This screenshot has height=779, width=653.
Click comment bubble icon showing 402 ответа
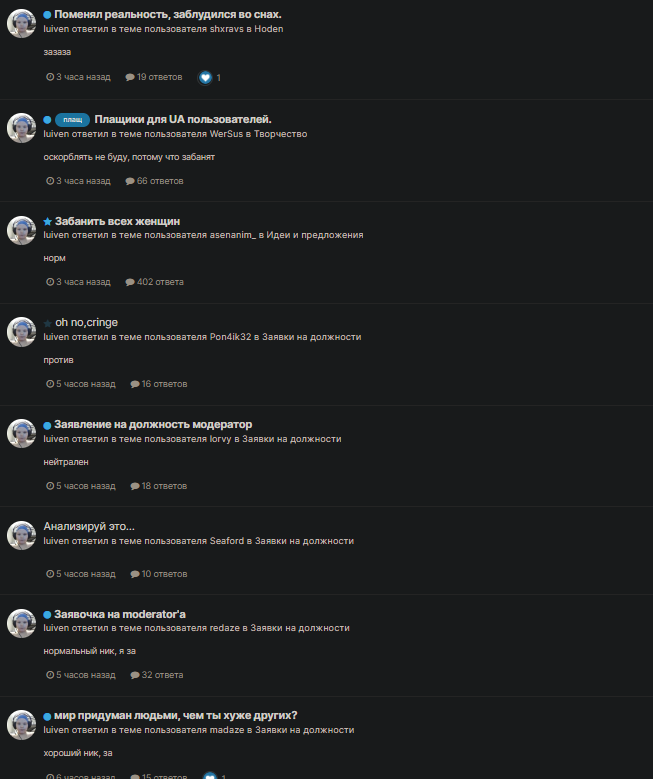(130, 282)
